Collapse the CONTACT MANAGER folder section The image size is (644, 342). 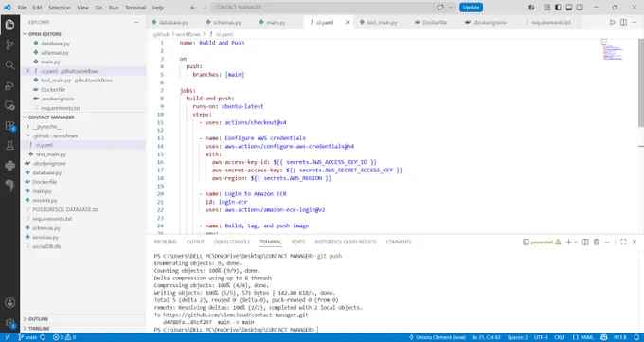(x=51, y=117)
